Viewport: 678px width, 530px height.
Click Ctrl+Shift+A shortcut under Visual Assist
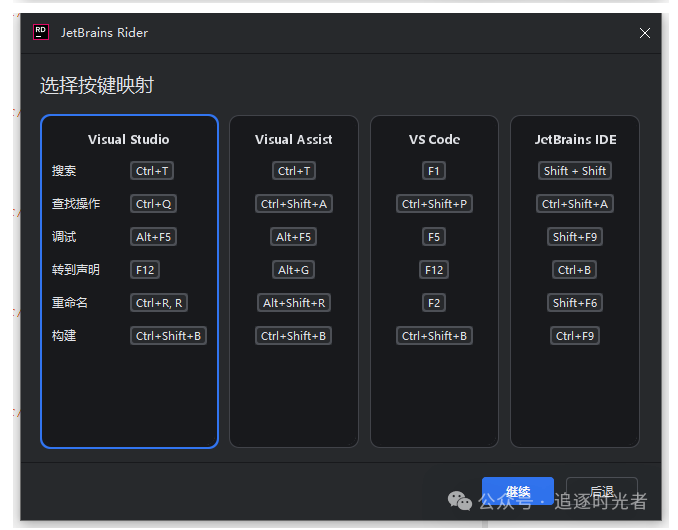pos(294,204)
